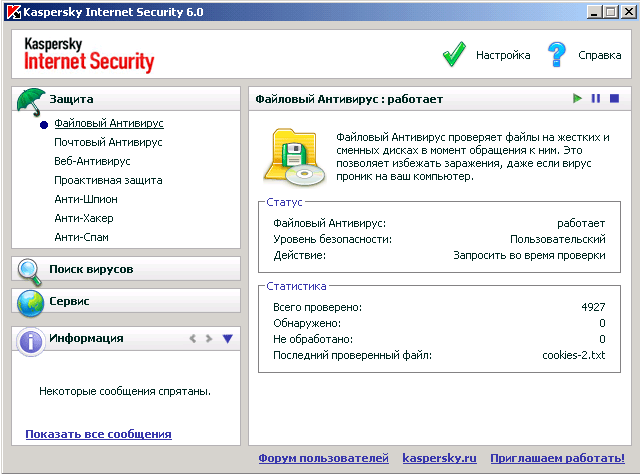Show the next information message arrow
This screenshot has width=640, height=474.
pyautogui.click(x=208, y=339)
